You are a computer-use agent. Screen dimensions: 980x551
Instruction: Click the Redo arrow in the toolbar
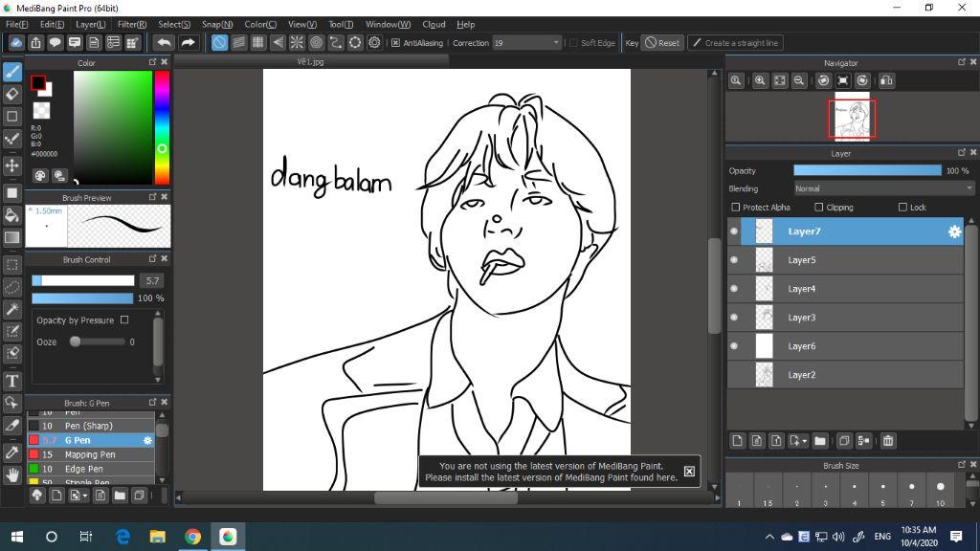pos(188,42)
